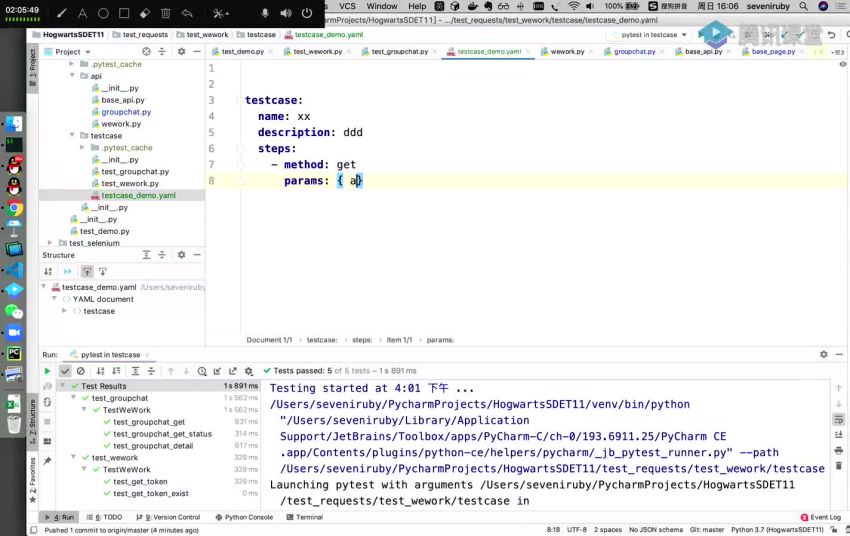Expand the testcase node in Structure panel

pos(65,311)
